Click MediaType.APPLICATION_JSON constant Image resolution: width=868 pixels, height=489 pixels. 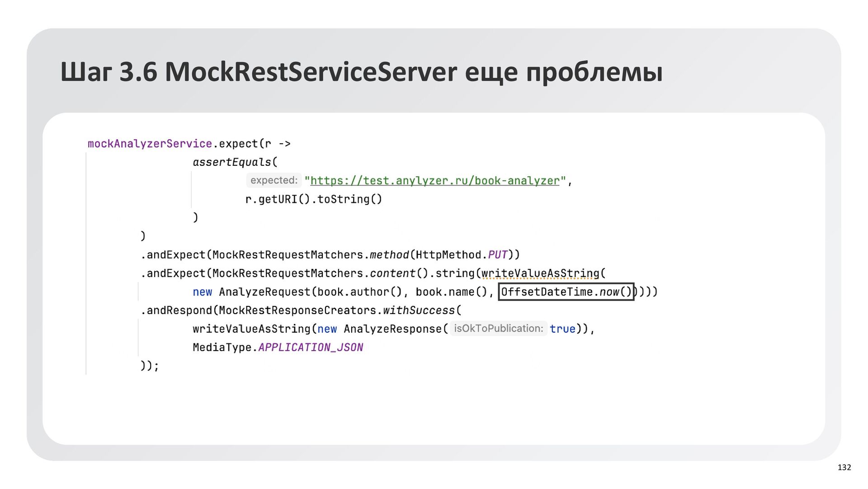tap(278, 348)
